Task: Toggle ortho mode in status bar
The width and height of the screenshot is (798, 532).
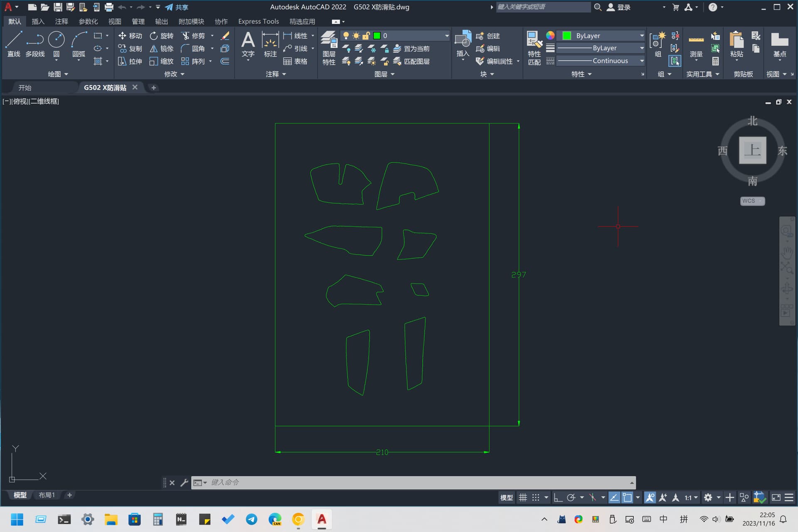Action: [x=558, y=498]
